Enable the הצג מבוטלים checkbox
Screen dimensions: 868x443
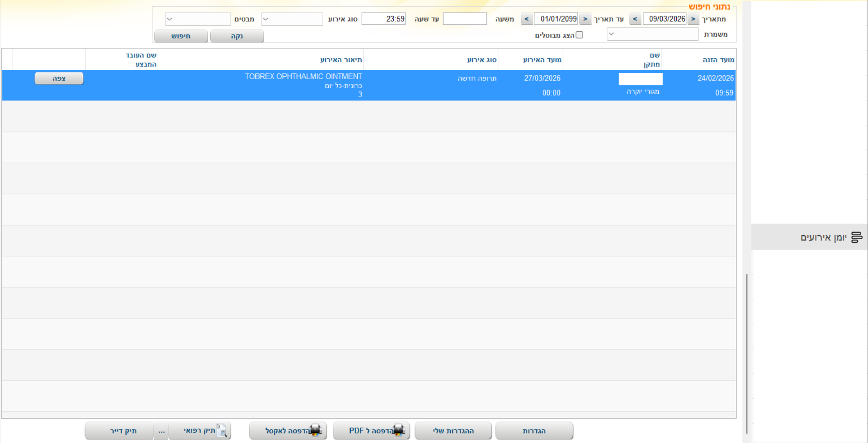tap(579, 35)
